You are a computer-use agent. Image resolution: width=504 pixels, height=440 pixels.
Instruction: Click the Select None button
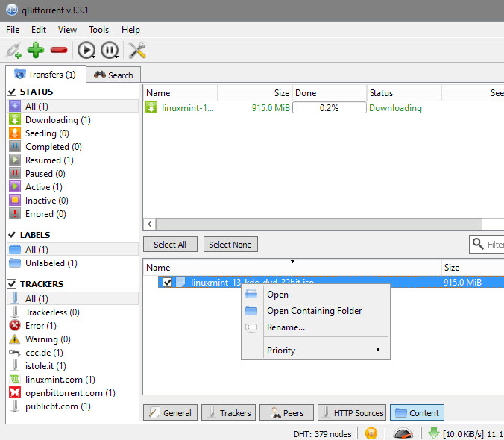tap(230, 245)
